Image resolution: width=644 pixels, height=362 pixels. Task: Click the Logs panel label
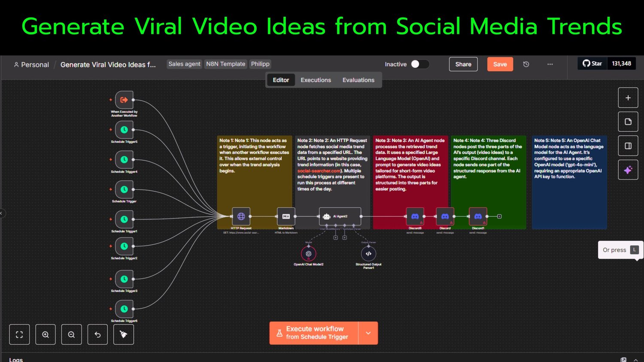tap(16, 360)
